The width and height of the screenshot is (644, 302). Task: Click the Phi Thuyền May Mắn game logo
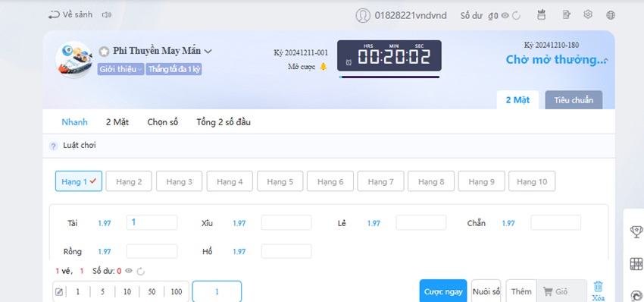coord(74,60)
